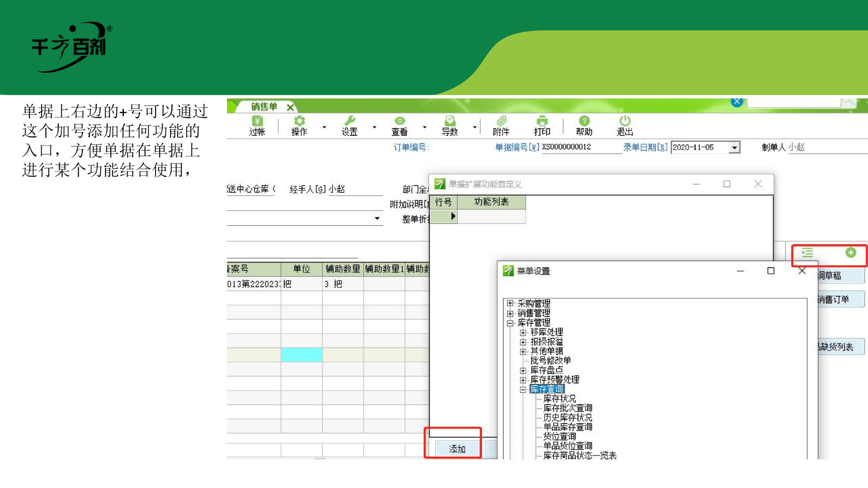Switch to the 销售单 tab
The image size is (868, 488).
tap(264, 107)
